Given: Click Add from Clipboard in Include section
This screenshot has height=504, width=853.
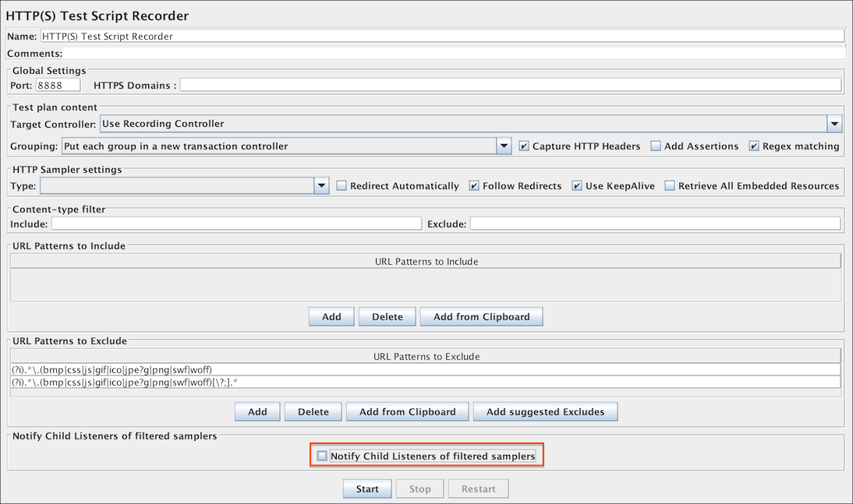Looking at the screenshot, I should [x=481, y=317].
